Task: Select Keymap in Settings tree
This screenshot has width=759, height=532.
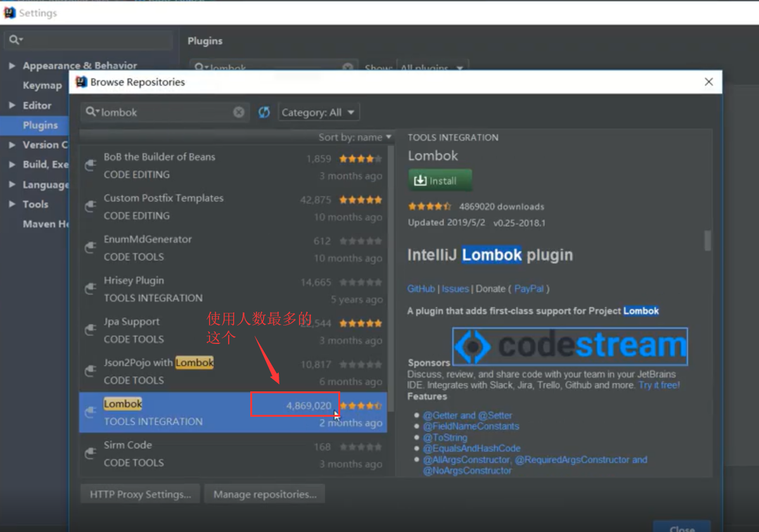Action: pos(42,85)
